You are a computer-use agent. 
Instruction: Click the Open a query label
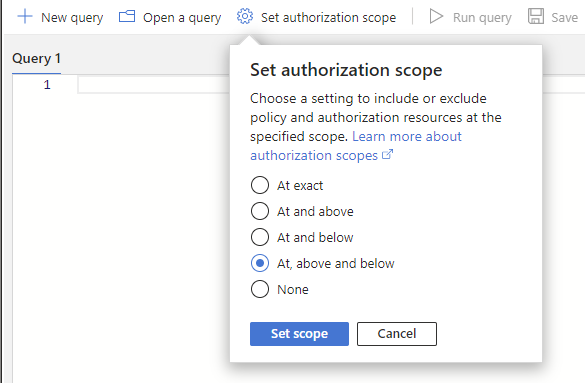pos(182,18)
